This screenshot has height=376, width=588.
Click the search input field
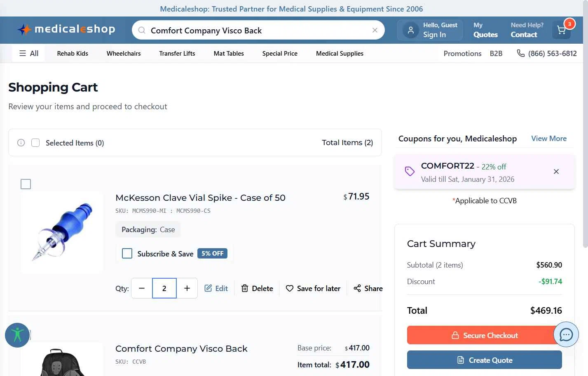[258, 30]
